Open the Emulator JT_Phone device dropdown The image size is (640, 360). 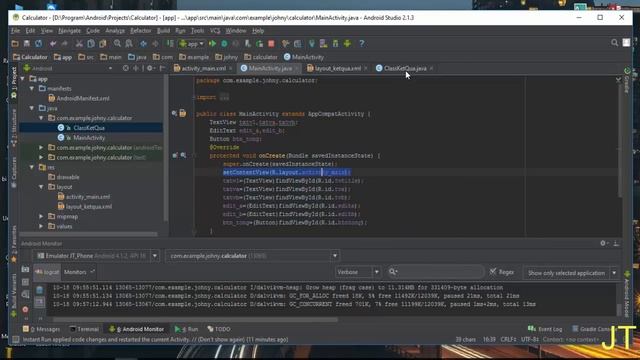(x=155, y=256)
